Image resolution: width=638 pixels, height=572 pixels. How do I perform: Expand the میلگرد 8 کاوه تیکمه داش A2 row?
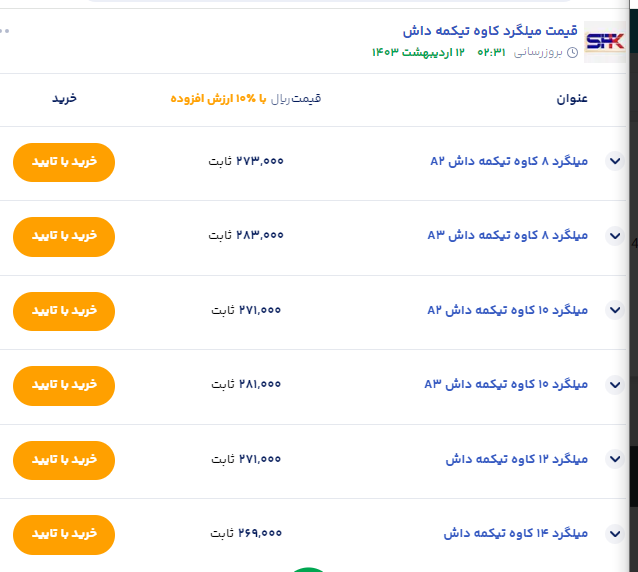point(615,161)
